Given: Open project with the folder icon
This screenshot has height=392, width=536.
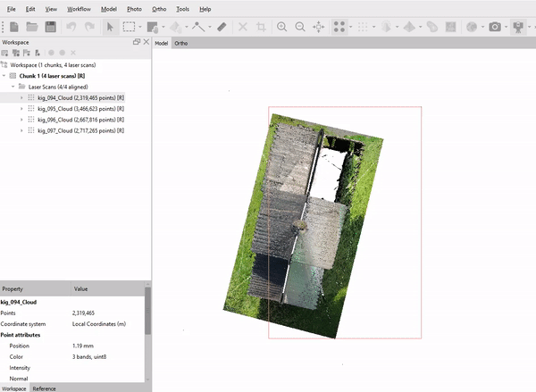Looking at the screenshot, I should [x=32, y=27].
